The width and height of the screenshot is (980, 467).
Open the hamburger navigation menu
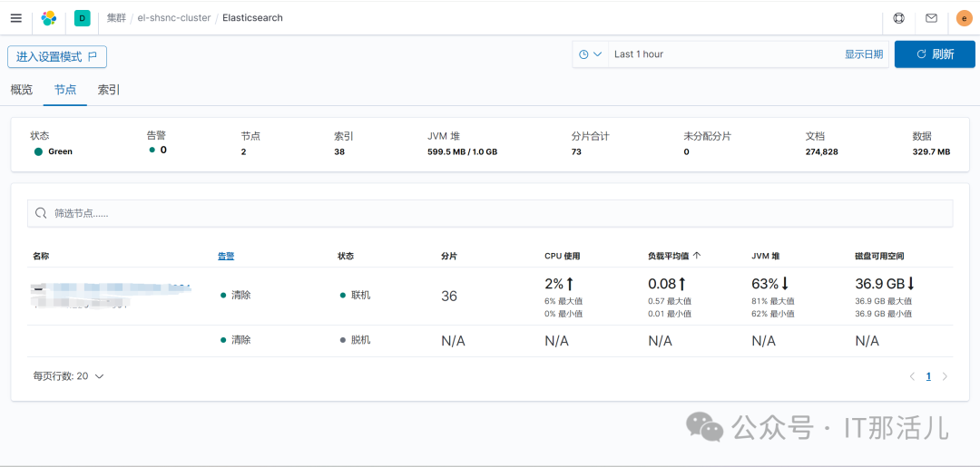tap(15, 18)
